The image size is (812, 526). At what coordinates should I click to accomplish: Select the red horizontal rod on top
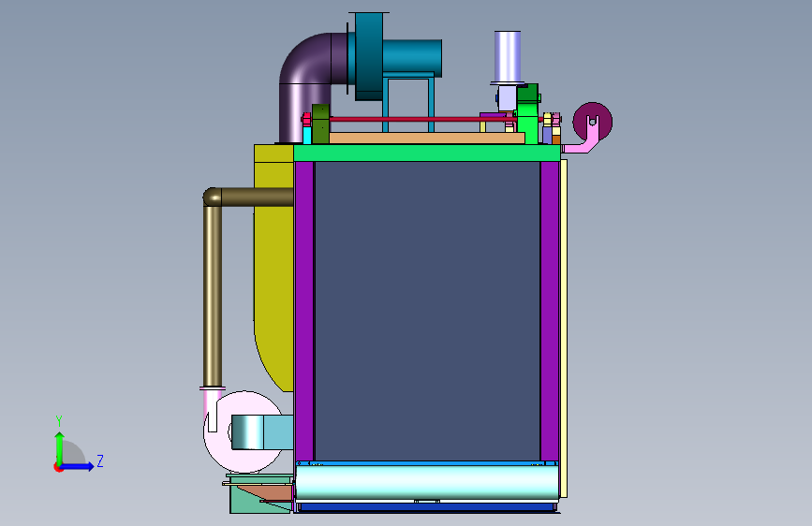point(422,119)
